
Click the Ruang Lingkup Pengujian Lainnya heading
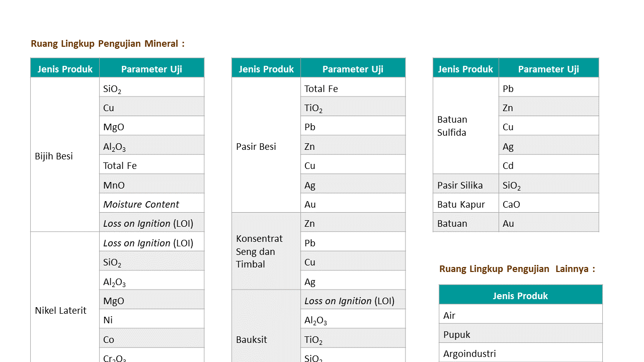tap(517, 269)
